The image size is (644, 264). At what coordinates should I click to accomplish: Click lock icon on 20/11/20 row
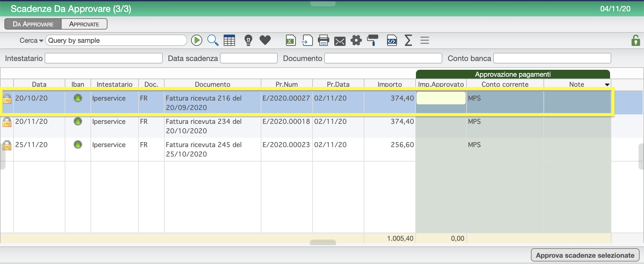click(7, 122)
